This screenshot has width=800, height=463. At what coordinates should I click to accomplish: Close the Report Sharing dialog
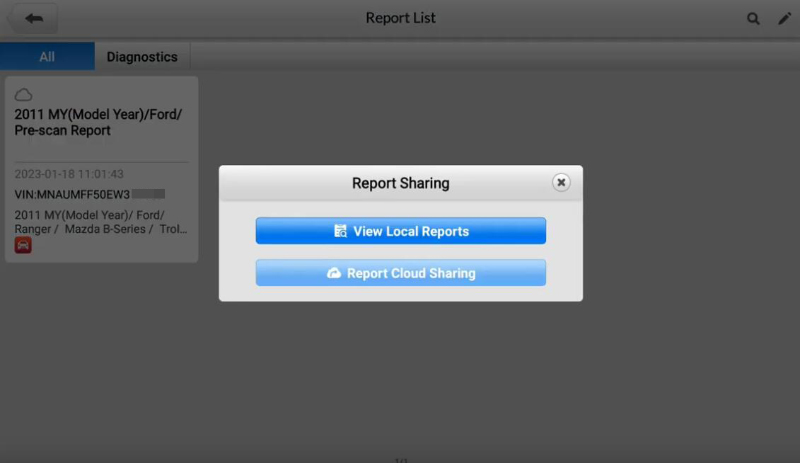coord(561,182)
